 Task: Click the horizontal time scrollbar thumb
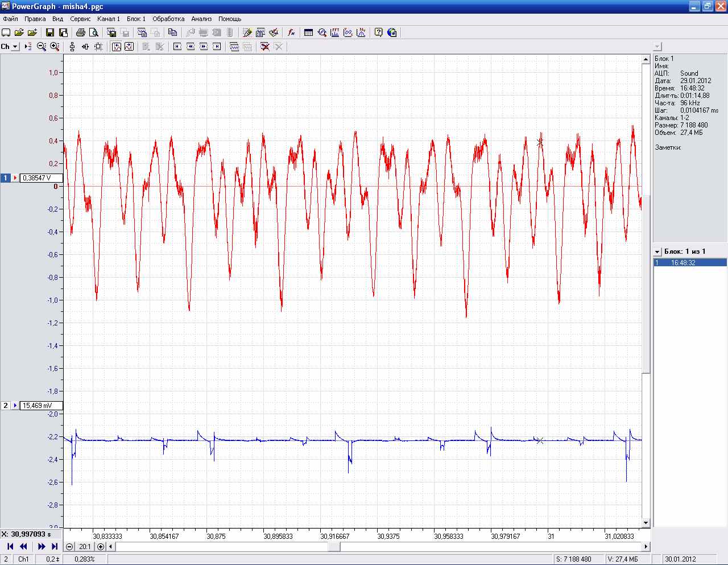click(x=334, y=547)
